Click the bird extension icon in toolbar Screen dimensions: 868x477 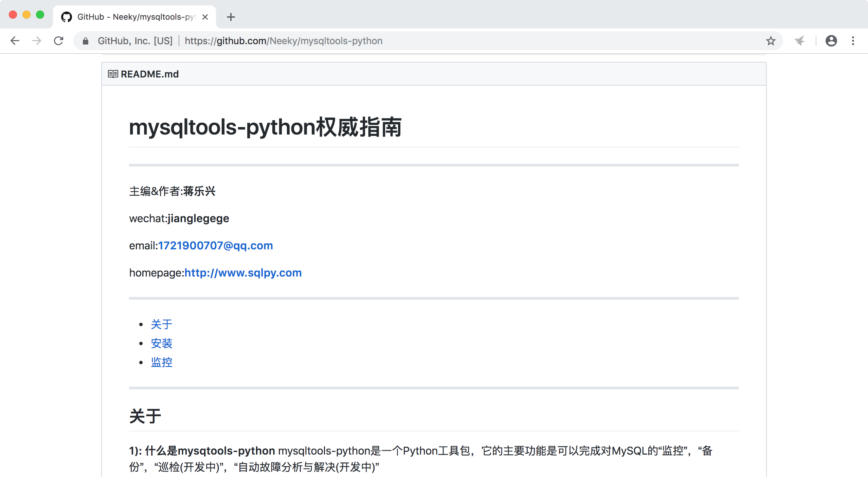click(x=800, y=41)
